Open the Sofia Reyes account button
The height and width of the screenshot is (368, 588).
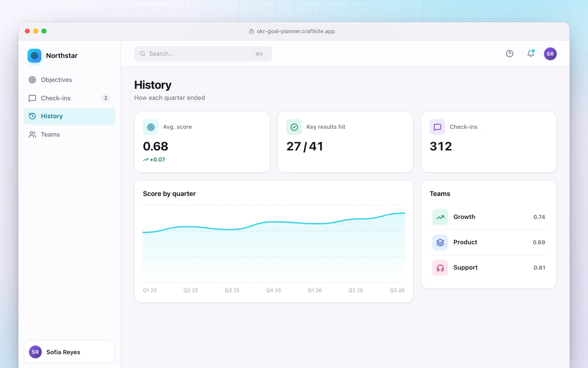click(x=69, y=352)
